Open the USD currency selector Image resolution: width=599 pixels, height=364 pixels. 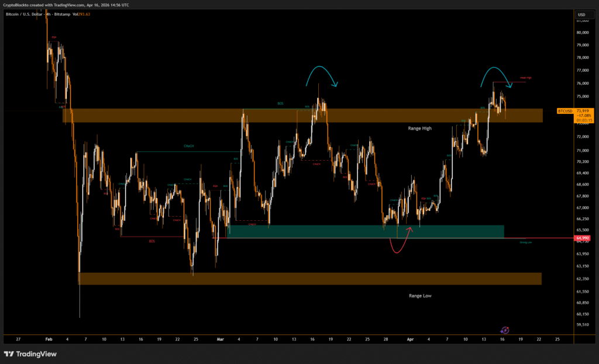[x=581, y=15]
